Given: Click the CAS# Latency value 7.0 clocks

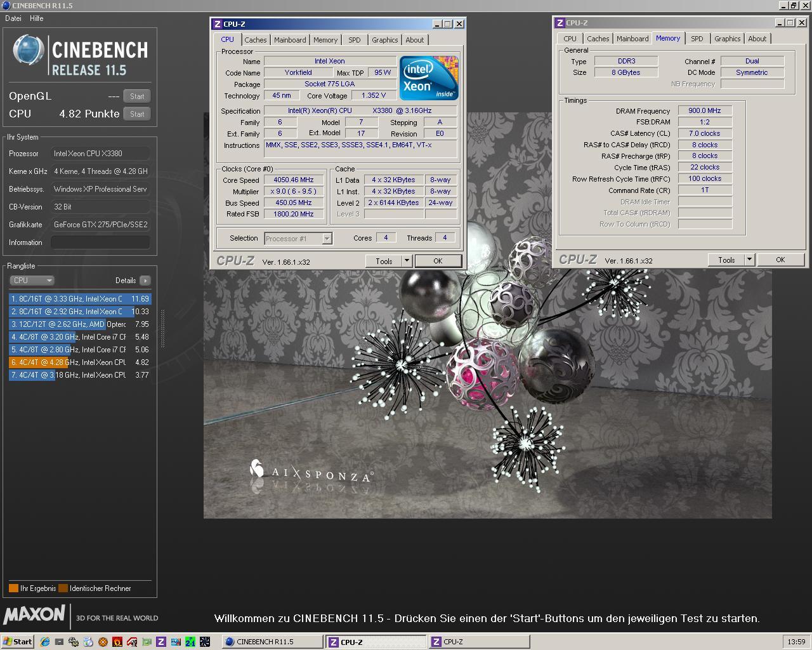Looking at the screenshot, I should pyautogui.click(x=705, y=133).
